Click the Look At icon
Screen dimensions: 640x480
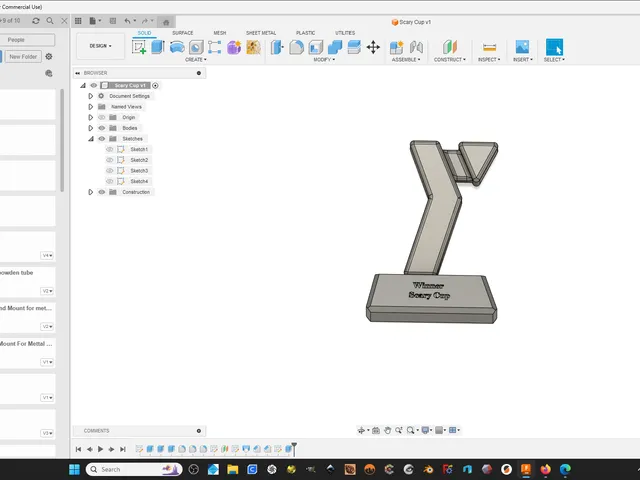(x=376, y=430)
